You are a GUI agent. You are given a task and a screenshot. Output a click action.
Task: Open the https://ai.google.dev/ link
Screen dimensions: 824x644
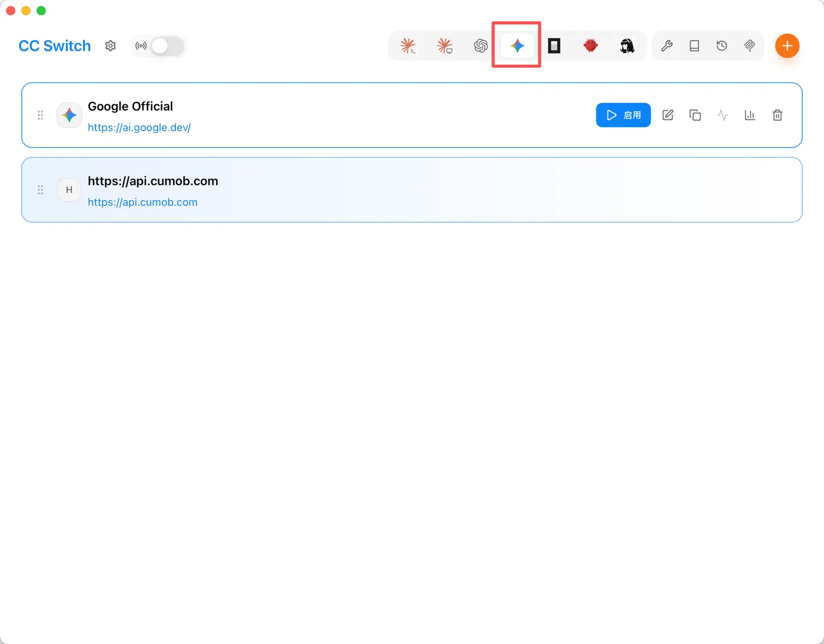tap(139, 127)
